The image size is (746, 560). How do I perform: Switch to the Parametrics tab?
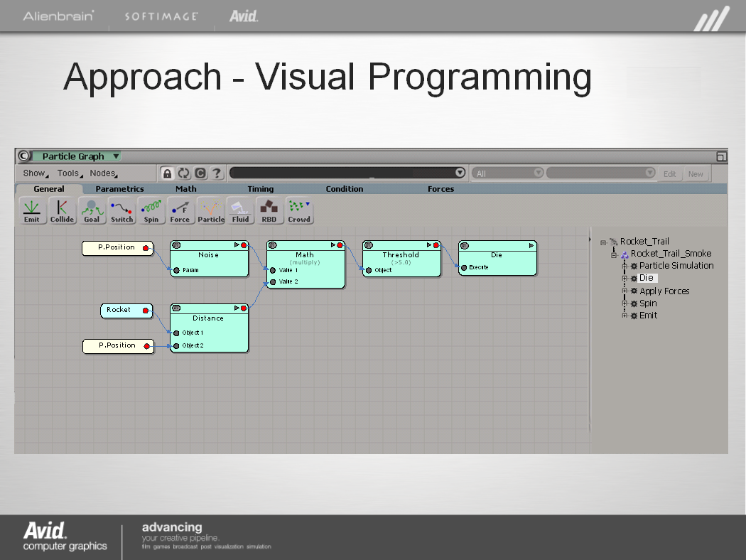(x=119, y=189)
